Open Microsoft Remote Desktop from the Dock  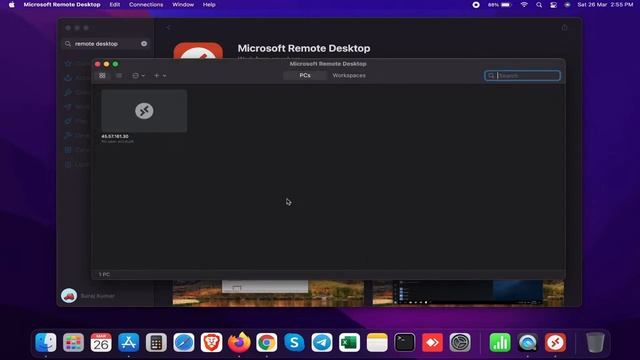[x=555, y=342]
